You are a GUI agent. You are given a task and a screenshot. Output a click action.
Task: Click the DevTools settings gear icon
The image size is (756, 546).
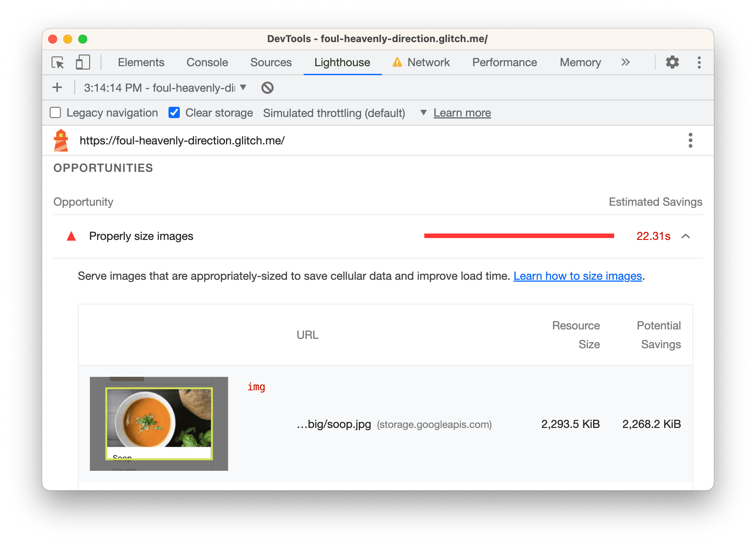(672, 62)
